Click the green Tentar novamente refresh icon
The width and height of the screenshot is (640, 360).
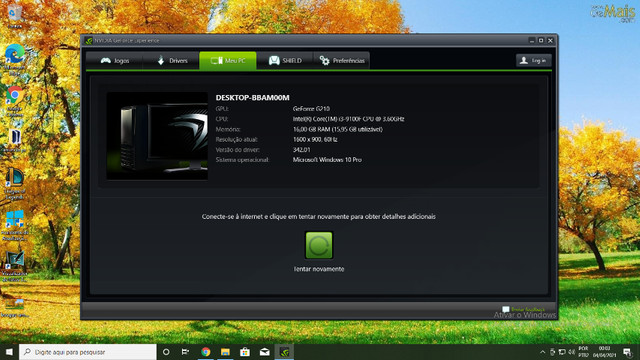tap(319, 245)
